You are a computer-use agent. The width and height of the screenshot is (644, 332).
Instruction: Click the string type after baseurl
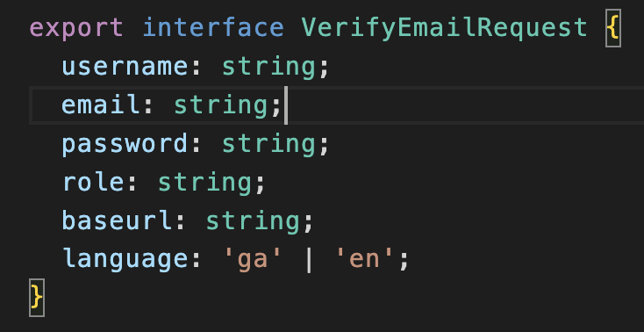253,221
